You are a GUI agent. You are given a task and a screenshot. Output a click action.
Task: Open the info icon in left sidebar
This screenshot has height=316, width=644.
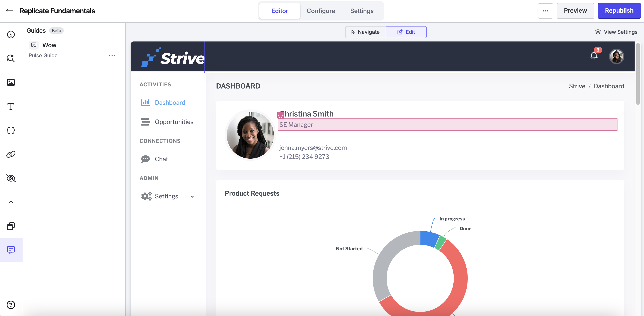(x=11, y=34)
